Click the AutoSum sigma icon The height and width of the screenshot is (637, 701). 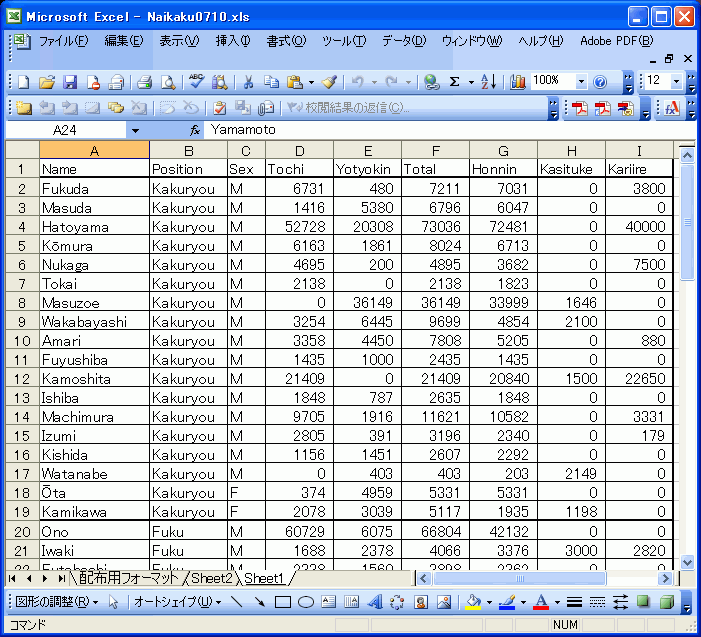pyautogui.click(x=455, y=82)
